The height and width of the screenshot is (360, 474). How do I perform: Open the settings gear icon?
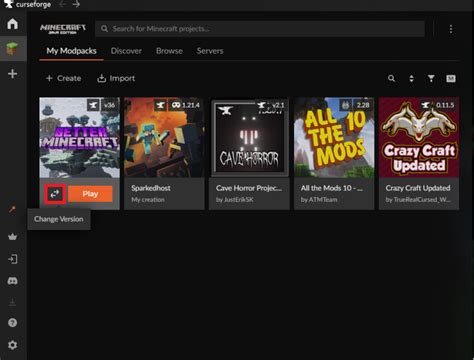click(13, 345)
